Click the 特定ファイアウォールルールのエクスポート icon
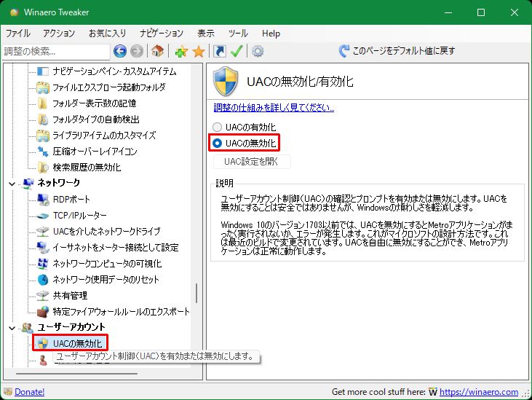This screenshot has width=532, height=400. pos(43,311)
